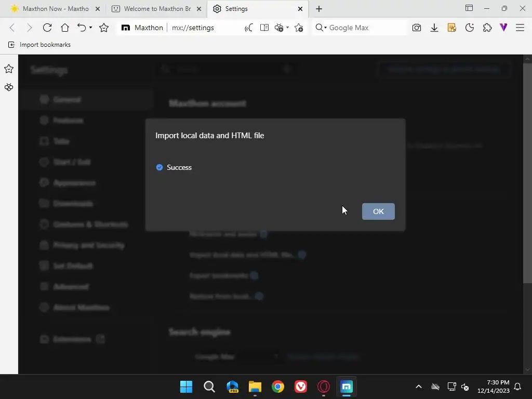532x399 pixels.
Task: Click the tab layout panel icon in the title bar
Action: [x=469, y=8]
